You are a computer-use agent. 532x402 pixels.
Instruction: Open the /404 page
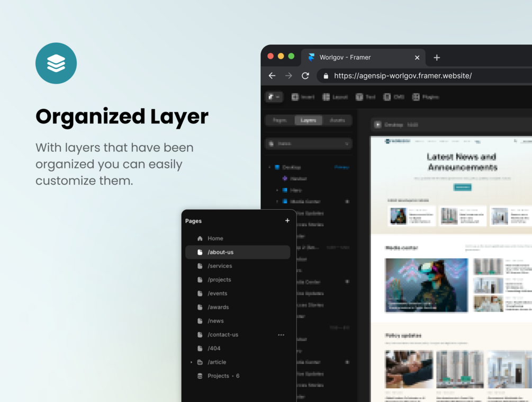pyautogui.click(x=238, y=349)
